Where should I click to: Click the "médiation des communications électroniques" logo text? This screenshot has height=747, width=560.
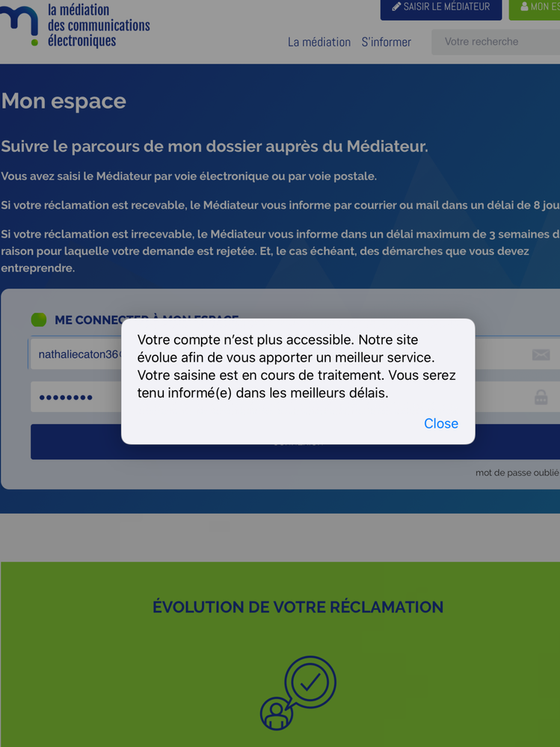[x=98, y=25]
